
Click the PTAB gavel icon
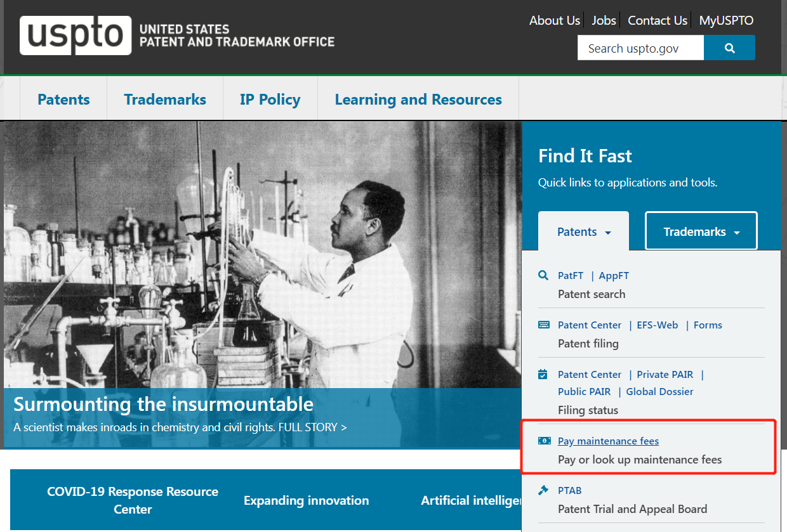click(x=543, y=490)
